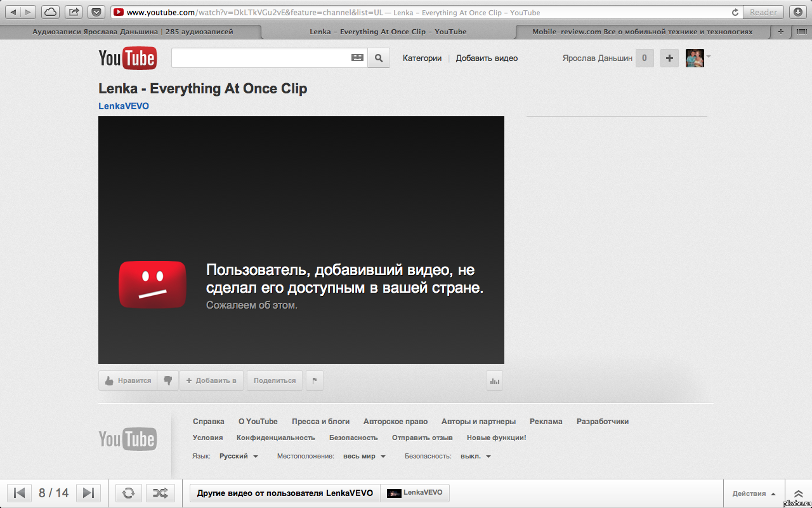Click Пресса и блоги footer link

coord(321,421)
